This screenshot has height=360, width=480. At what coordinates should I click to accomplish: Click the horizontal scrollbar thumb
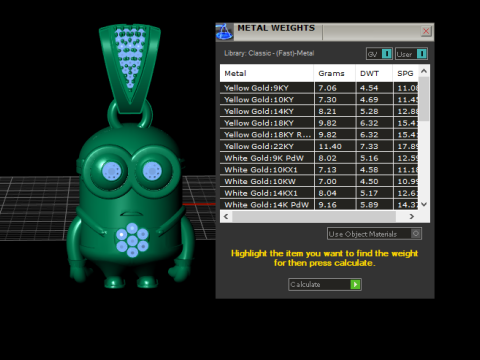click(x=314, y=216)
